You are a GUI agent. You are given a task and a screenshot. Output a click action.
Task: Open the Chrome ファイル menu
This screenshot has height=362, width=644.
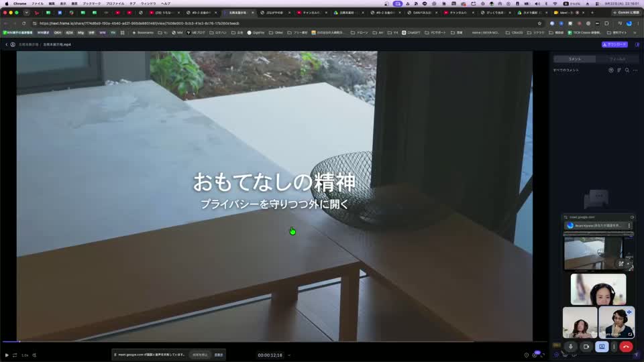point(38,3)
